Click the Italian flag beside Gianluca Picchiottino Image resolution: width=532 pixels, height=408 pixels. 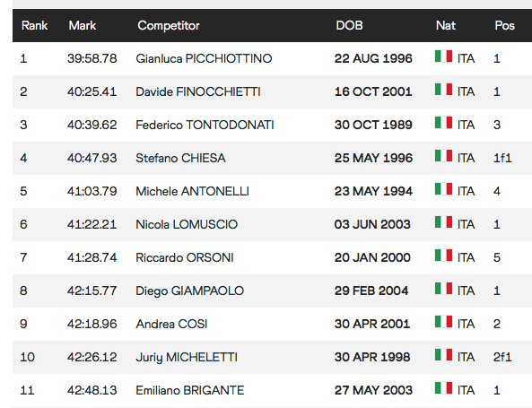click(x=443, y=56)
